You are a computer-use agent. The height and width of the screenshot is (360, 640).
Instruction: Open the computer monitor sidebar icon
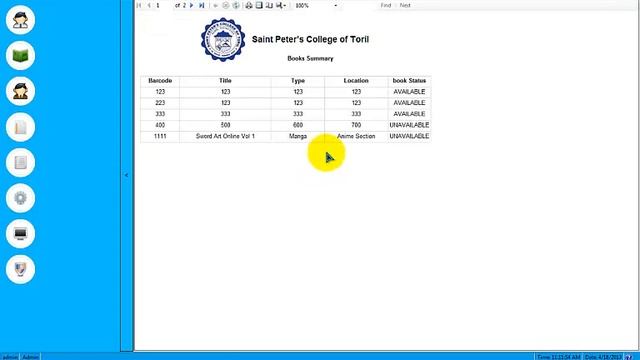pos(20,233)
